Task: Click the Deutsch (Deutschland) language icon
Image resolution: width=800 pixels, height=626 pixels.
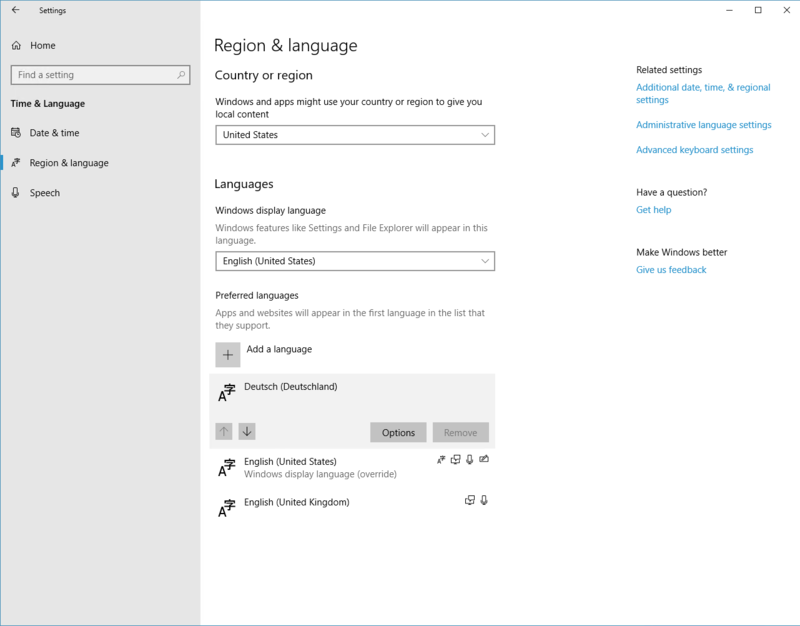Action: 227,394
